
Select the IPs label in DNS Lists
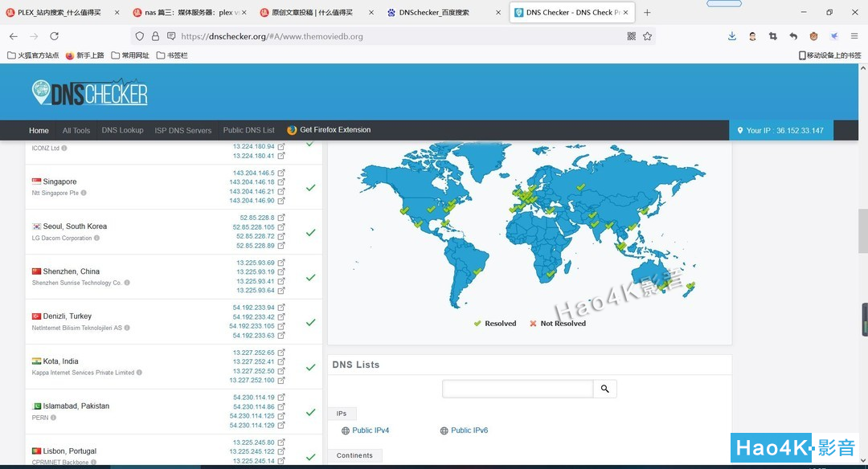click(x=342, y=414)
